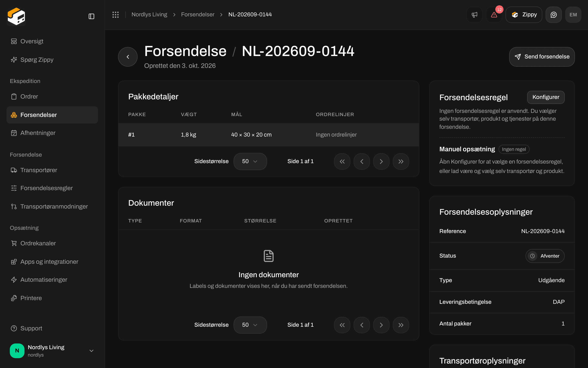
Task: Click the 40 × 30 × 20 cm dimensions
Action: pos(251,135)
